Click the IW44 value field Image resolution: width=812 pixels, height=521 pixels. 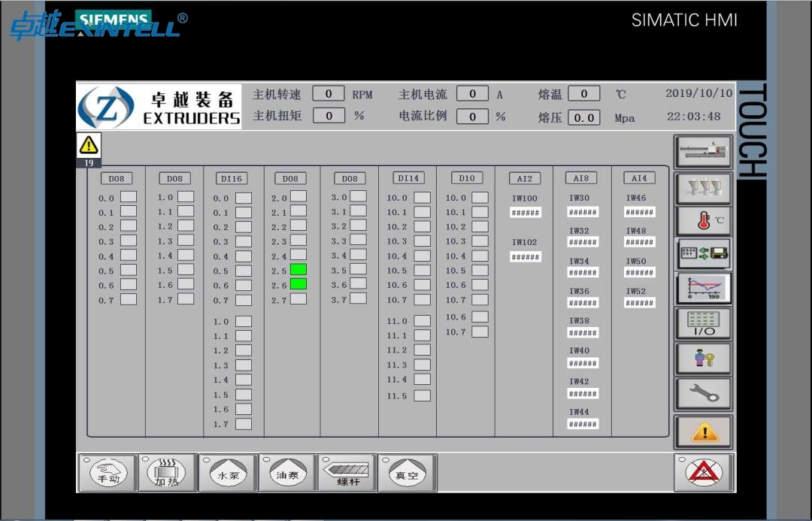click(x=583, y=424)
